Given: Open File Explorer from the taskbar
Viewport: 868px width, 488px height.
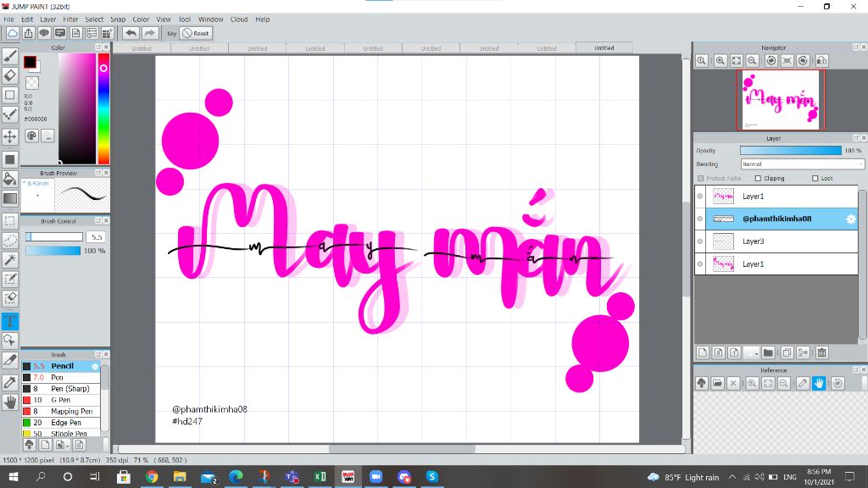Looking at the screenshot, I should [180, 476].
